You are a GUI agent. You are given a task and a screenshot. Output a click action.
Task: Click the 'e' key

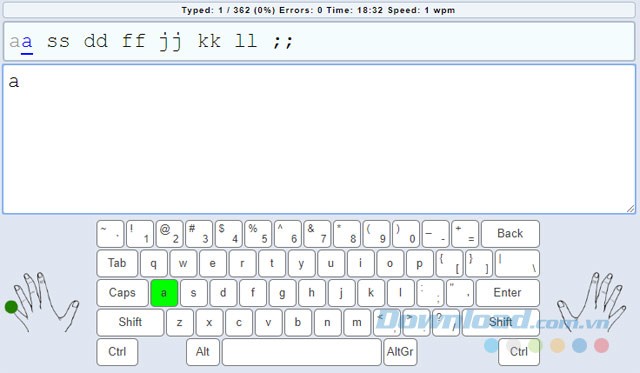point(213,263)
